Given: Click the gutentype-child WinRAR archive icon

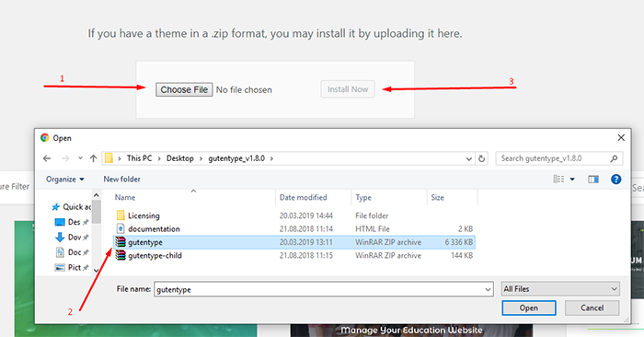Looking at the screenshot, I should [x=121, y=255].
